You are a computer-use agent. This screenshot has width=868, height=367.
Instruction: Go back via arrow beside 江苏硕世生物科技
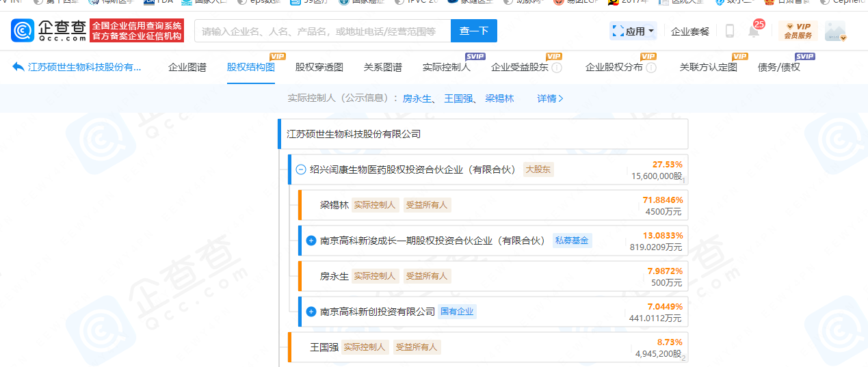18,67
